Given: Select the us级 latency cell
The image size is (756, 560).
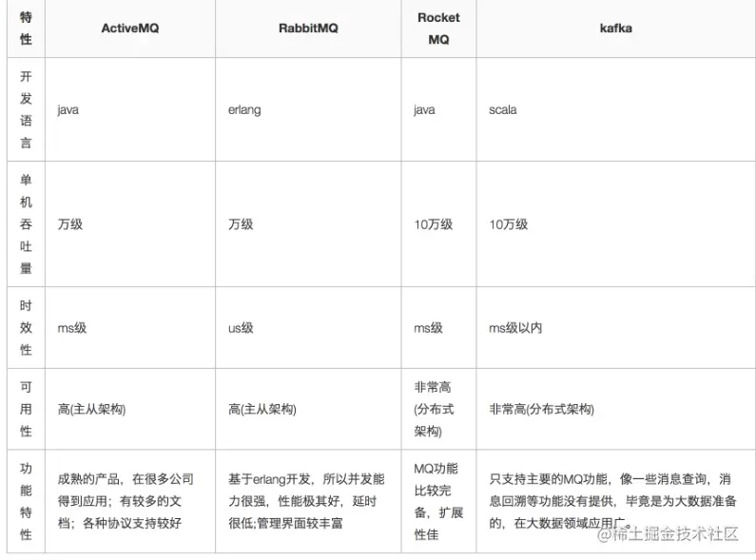Looking at the screenshot, I should click(x=308, y=328).
